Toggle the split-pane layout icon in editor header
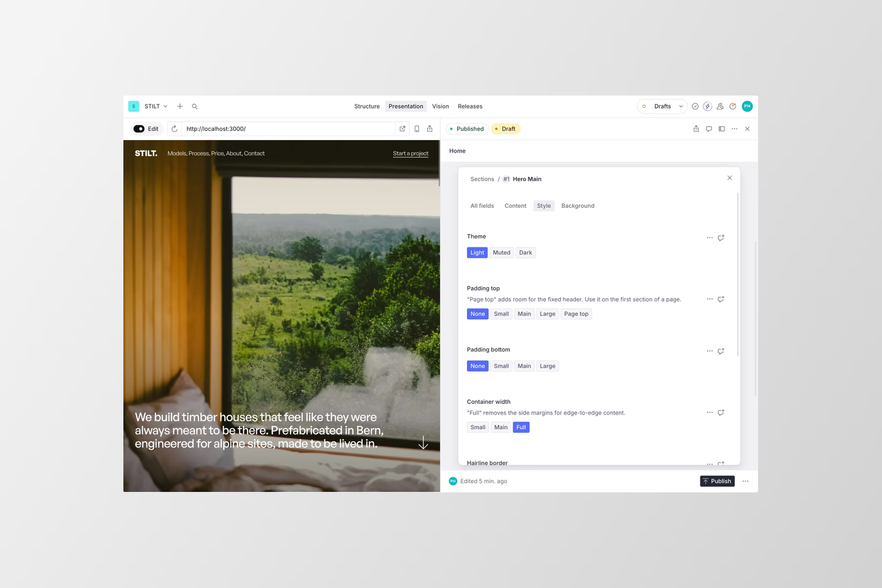This screenshot has height=588, width=882. coord(722,129)
